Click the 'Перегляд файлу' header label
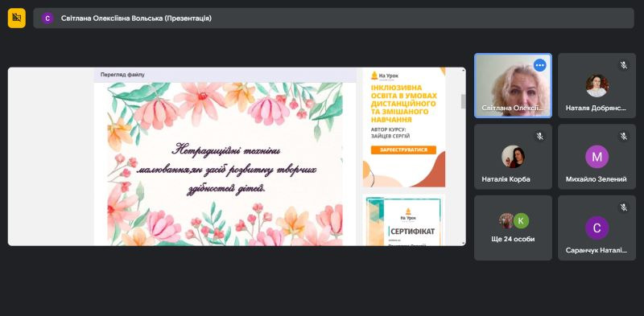644x316 pixels. (x=122, y=75)
